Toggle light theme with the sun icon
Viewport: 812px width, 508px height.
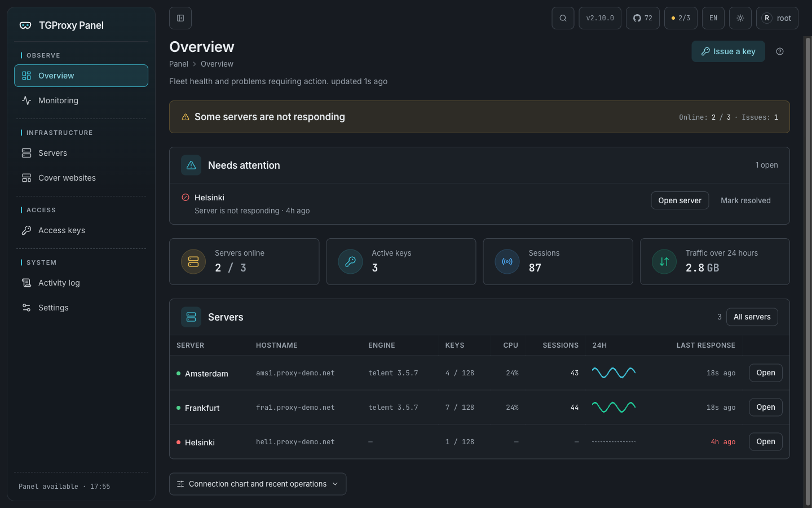coord(740,18)
